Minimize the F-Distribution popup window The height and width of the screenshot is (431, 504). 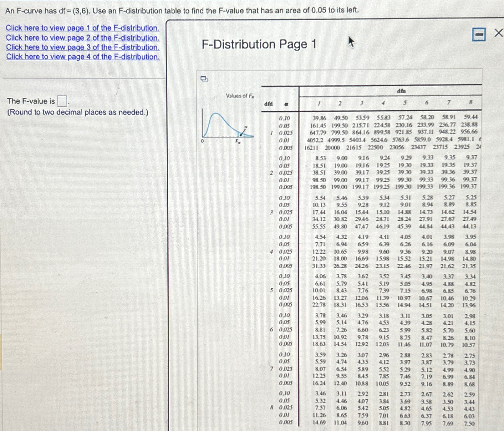pyautogui.click(x=479, y=34)
